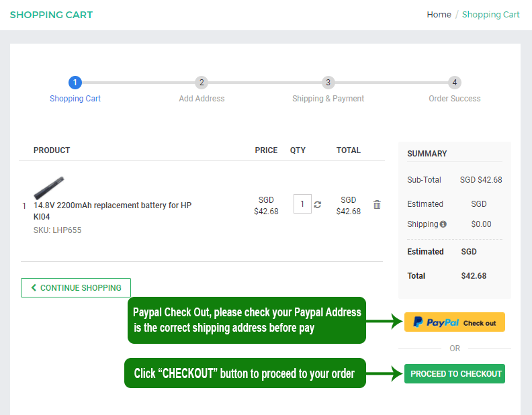Viewport: 532px width, 415px height.
Task: Click step 1 Shopping Cart circle
Action: click(75, 83)
